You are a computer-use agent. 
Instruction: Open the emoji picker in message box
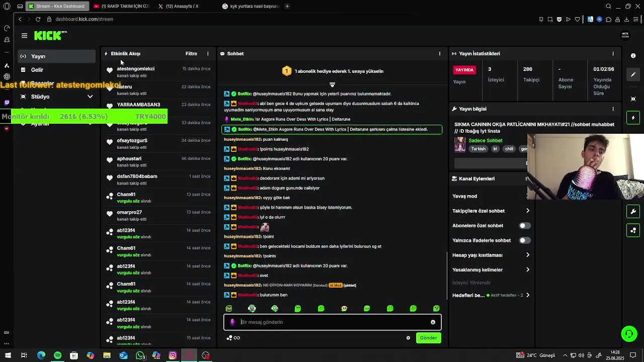(x=433, y=322)
